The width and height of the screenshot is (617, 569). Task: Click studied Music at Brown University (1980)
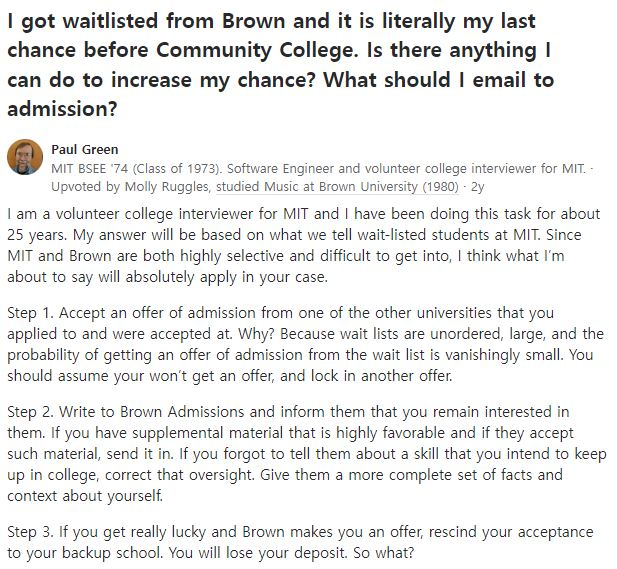337,187
